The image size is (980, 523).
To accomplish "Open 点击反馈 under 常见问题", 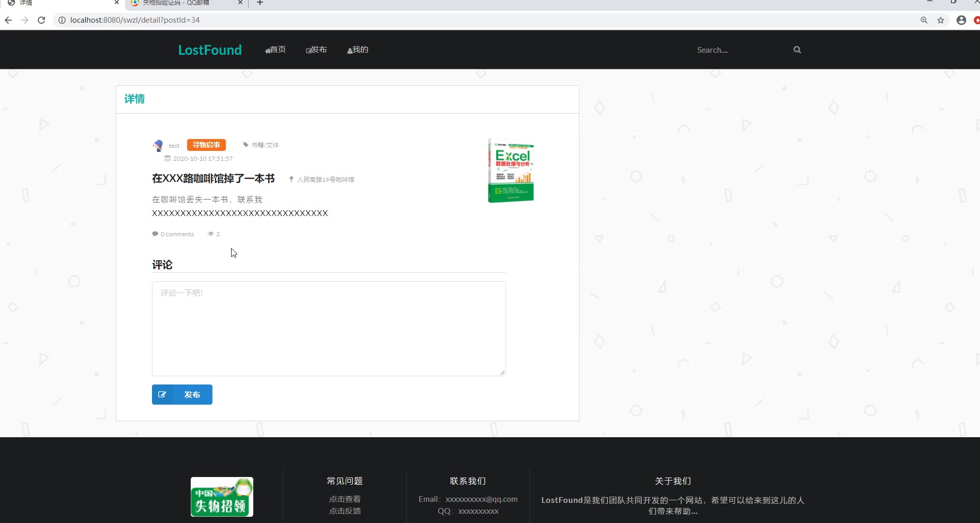I will click(345, 511).
